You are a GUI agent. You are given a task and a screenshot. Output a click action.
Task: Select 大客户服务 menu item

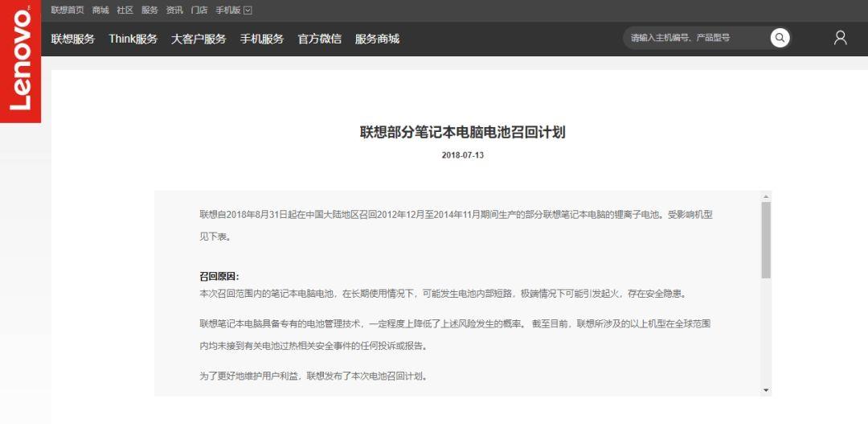point(199,39)
